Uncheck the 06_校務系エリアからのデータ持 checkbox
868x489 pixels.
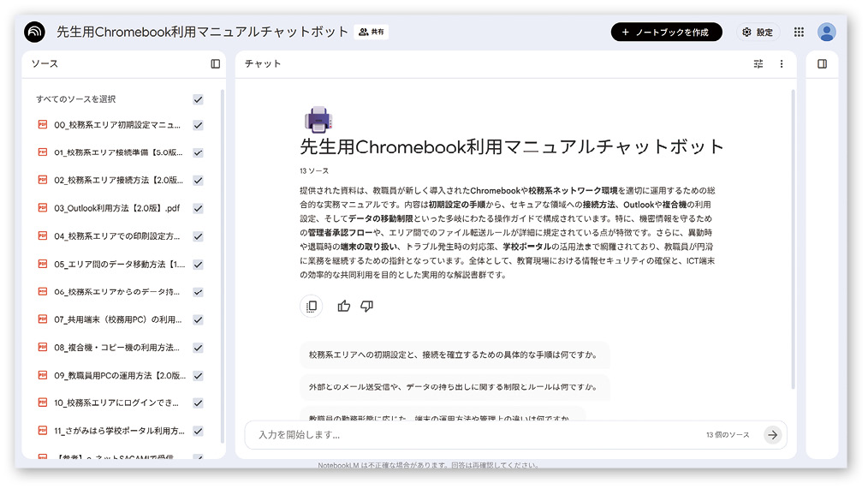click(x=198, y=292)
